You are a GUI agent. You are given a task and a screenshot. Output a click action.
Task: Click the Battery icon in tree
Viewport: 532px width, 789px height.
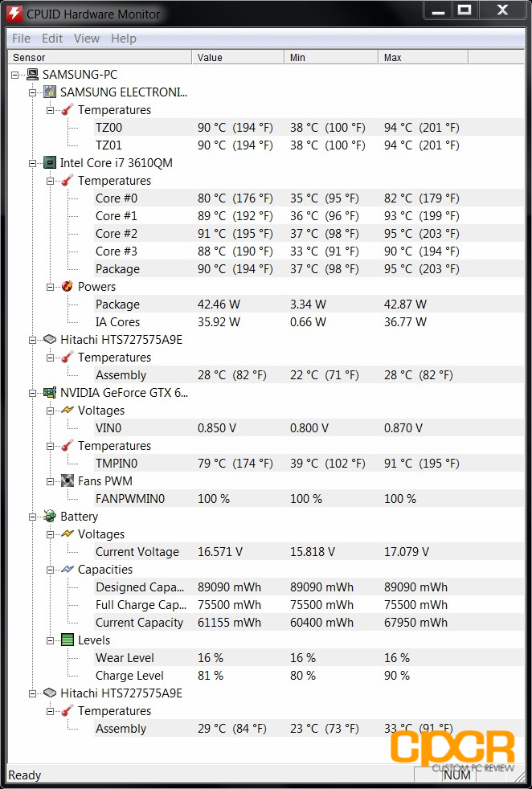pyautogui.click(x=50, y=517)
